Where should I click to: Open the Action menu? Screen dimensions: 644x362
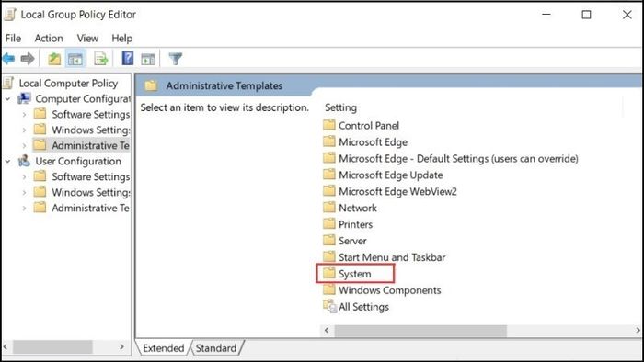(49, 38)
